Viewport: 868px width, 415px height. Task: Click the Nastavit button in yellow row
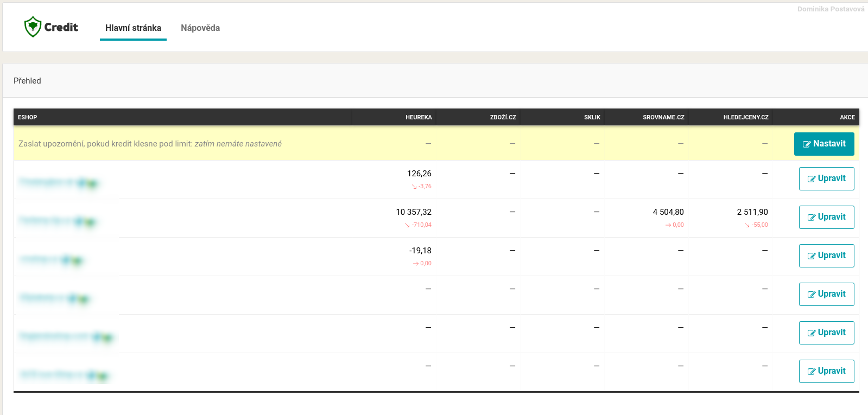tap(823, 144)
